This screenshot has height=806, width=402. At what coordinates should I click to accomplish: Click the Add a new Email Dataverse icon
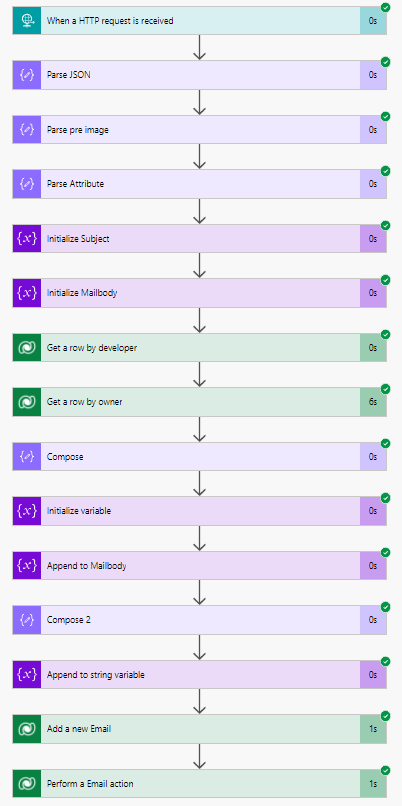27,729
